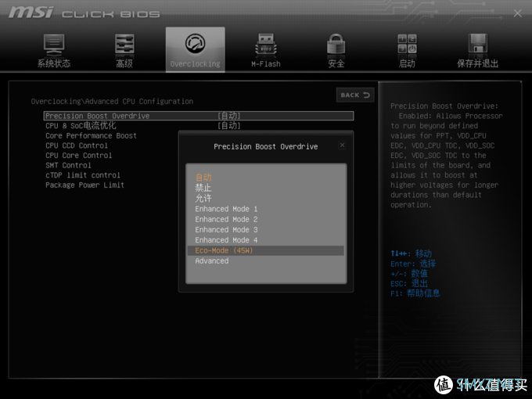532x399 pixels.
Task: Select the CPU & SoC电流优化 setting
Action: [x=81, y=126]
